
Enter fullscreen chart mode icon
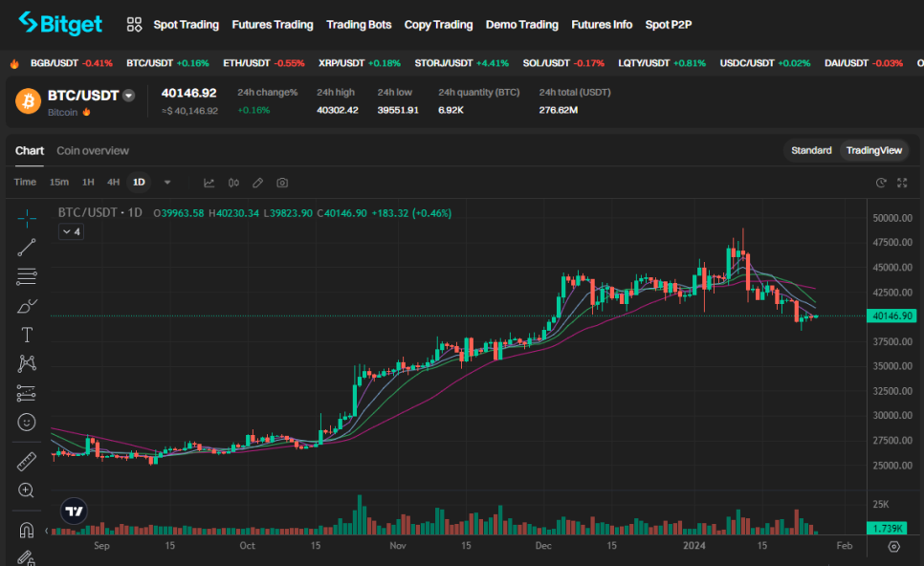(902, 183)
